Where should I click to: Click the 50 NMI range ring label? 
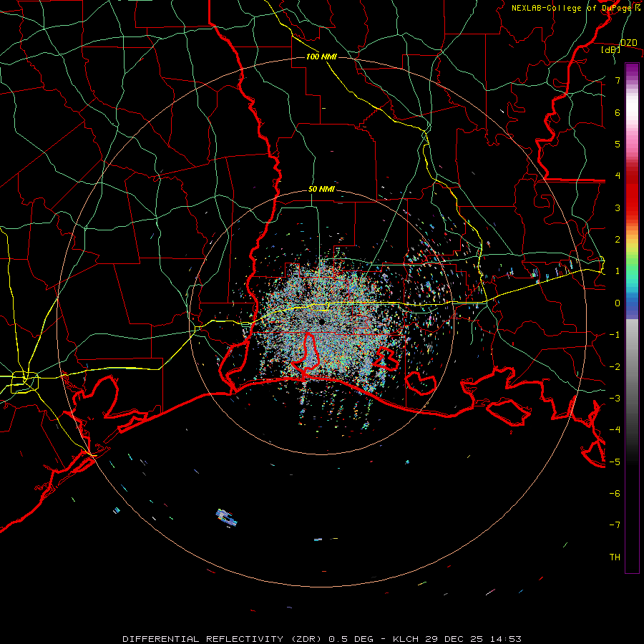coord(321,190)
